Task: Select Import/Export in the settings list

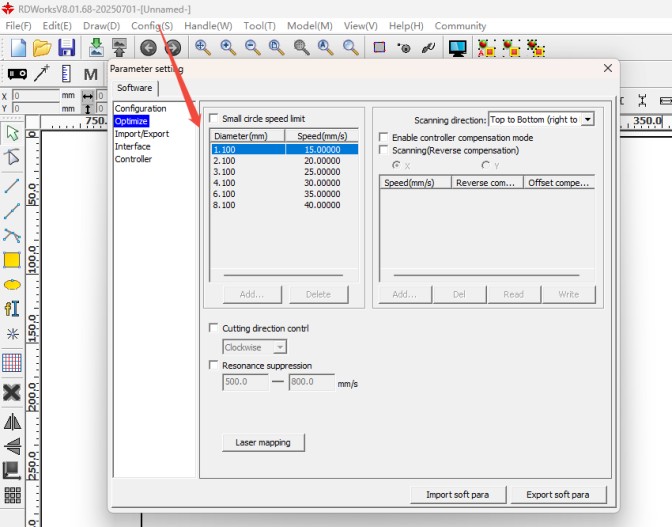Action: [x=142, y=134]
